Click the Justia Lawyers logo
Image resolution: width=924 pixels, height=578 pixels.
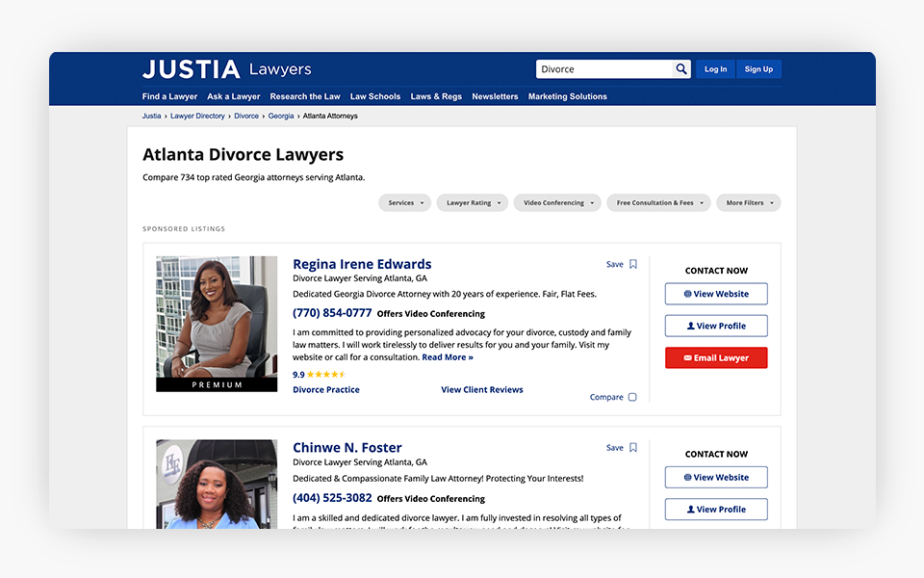point(227,69)
